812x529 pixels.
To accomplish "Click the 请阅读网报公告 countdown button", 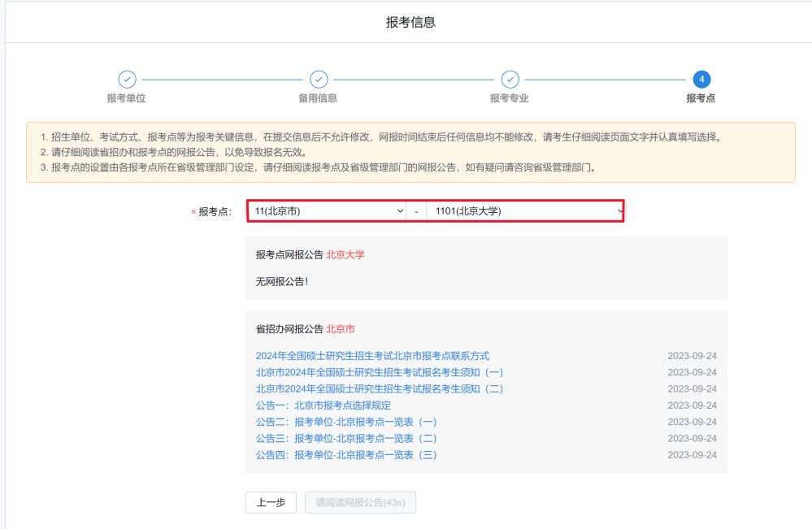I will [x=360, y=503].
